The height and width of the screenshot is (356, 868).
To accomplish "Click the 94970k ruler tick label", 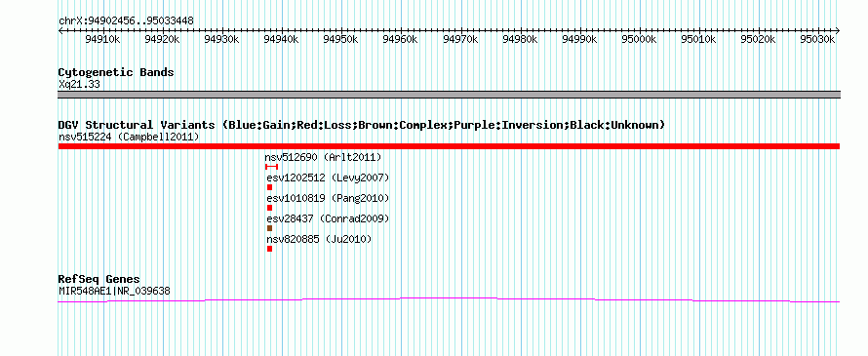I will click(460, 40).
